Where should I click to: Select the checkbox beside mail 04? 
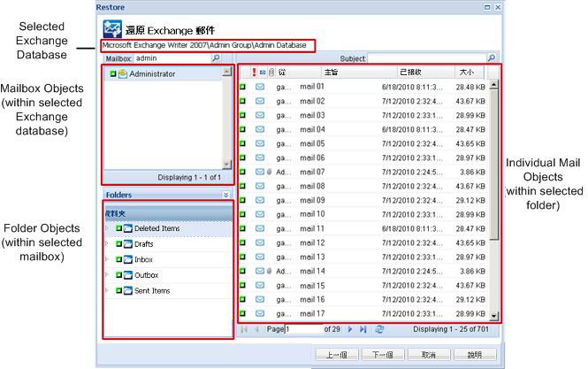pos(242,129)
